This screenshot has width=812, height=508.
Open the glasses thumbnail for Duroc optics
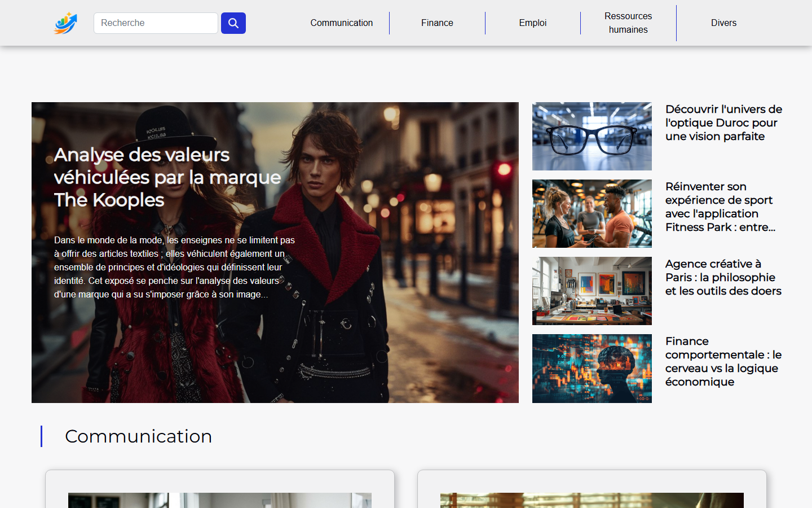pyautogui.click(x=592, y=136)
